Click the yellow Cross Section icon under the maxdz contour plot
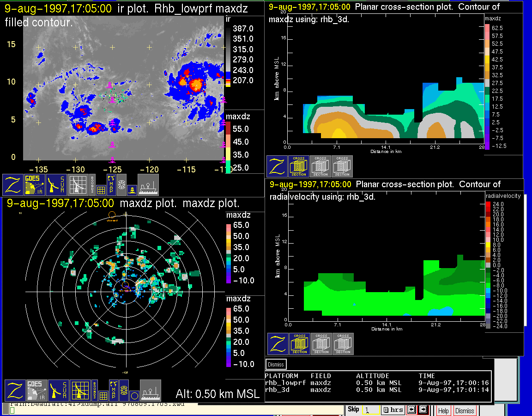 coord(299,166)
